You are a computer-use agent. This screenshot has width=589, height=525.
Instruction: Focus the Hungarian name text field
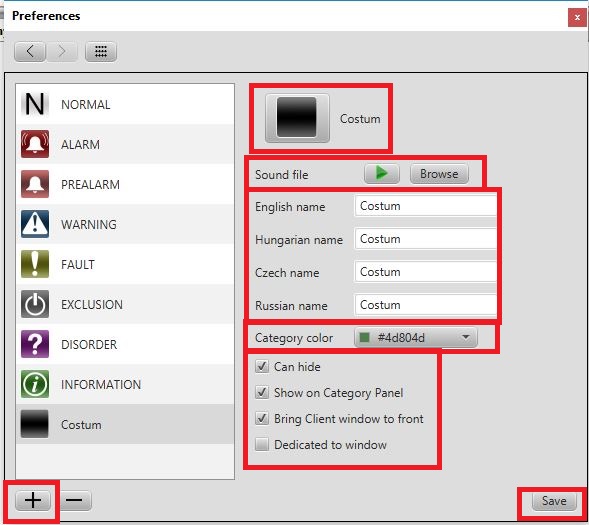425,239
